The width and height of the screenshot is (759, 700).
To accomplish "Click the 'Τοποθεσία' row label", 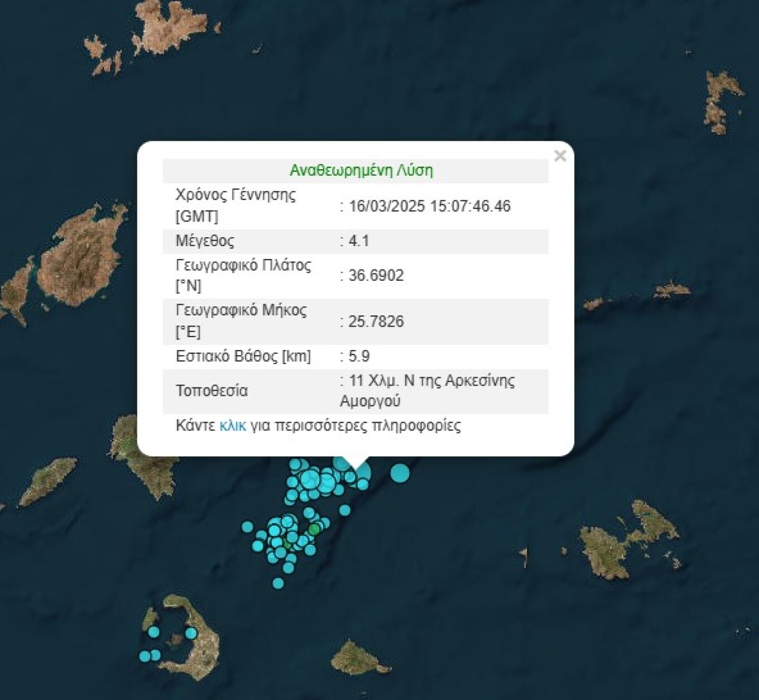I will coord(212,391).
